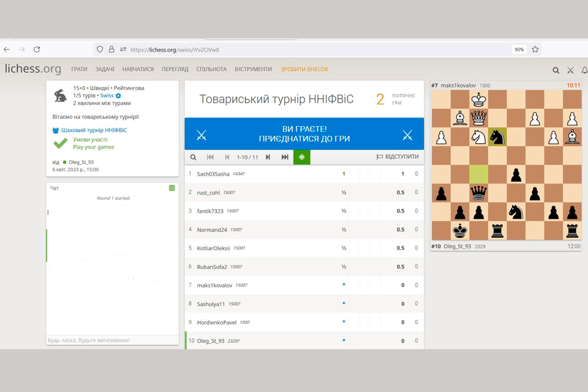Open the ІНСТРУМЕНТИ menu
The image size is (588, 392).
click(x=253, y=69)
